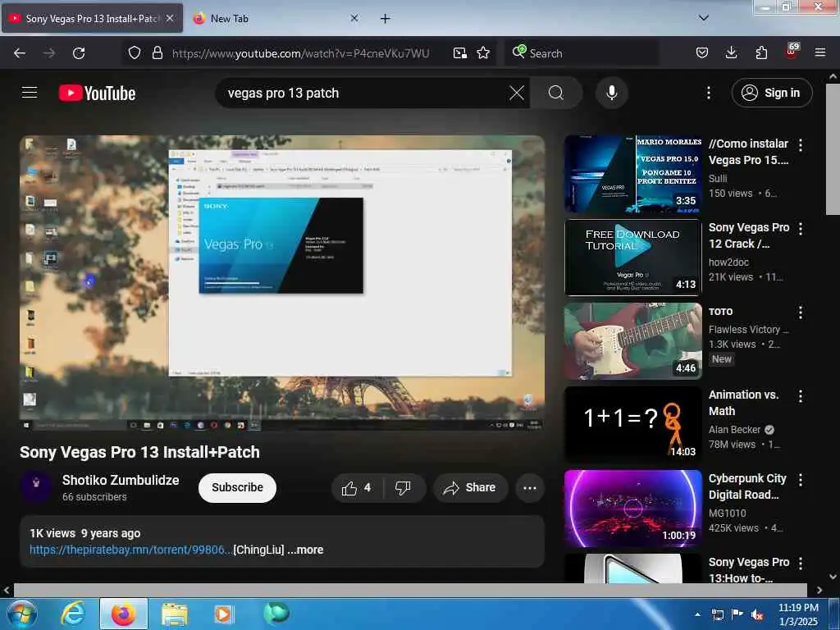Clear the YouTube search box with X

pos(517,93)
